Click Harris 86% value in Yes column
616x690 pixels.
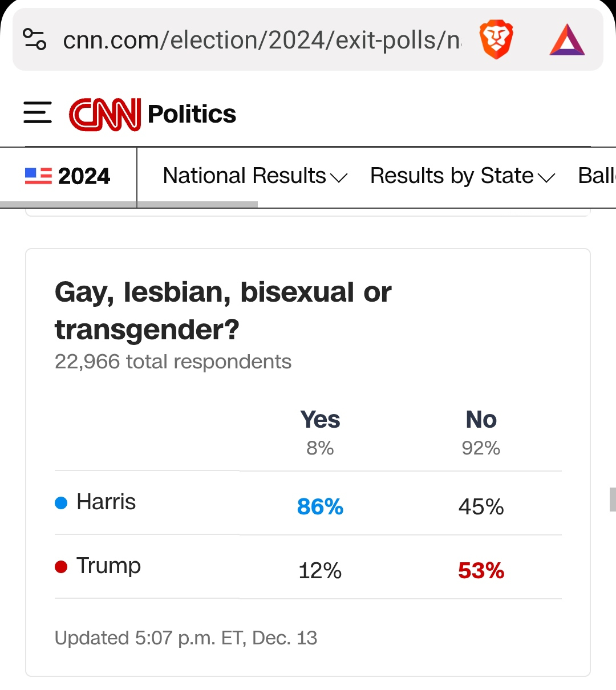320,506
